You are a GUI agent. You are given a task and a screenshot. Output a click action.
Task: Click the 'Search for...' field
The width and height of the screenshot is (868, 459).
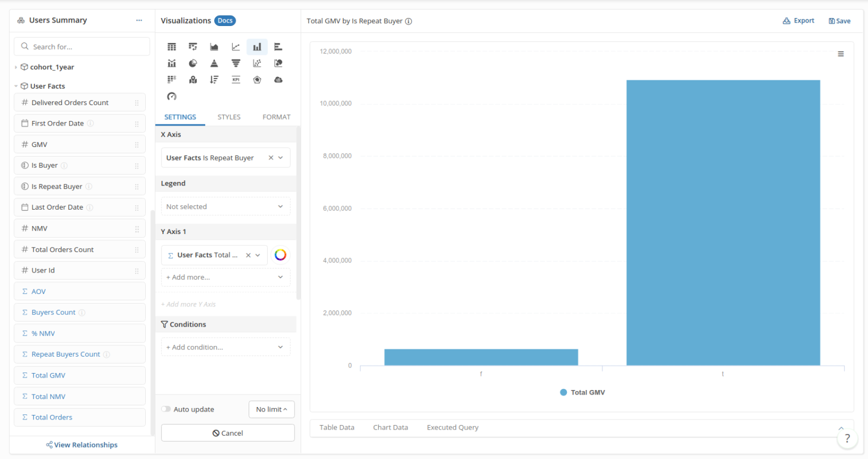pyautogui.click(x=82, y=47)
